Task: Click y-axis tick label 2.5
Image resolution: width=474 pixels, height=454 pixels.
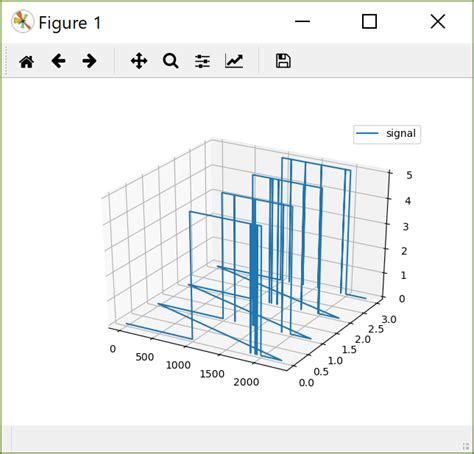Action: click(376, 329)
